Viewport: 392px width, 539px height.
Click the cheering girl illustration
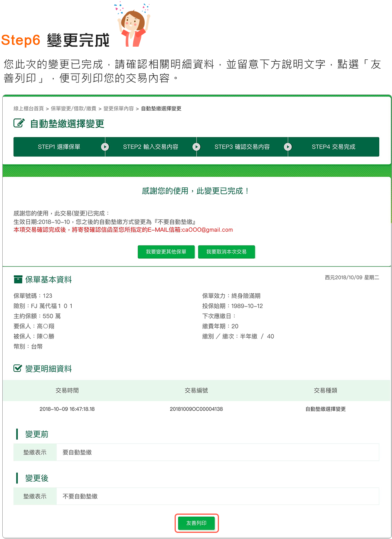point(133,24)
